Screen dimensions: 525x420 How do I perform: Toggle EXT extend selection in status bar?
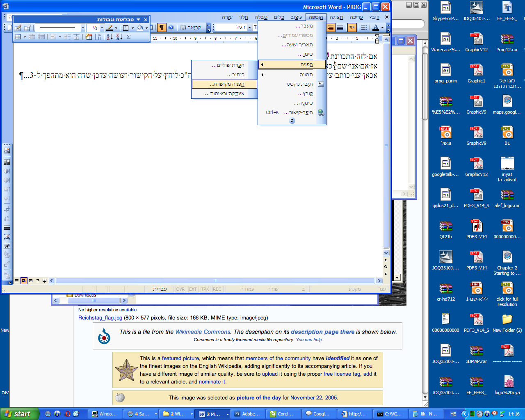(x=193, y=289)
